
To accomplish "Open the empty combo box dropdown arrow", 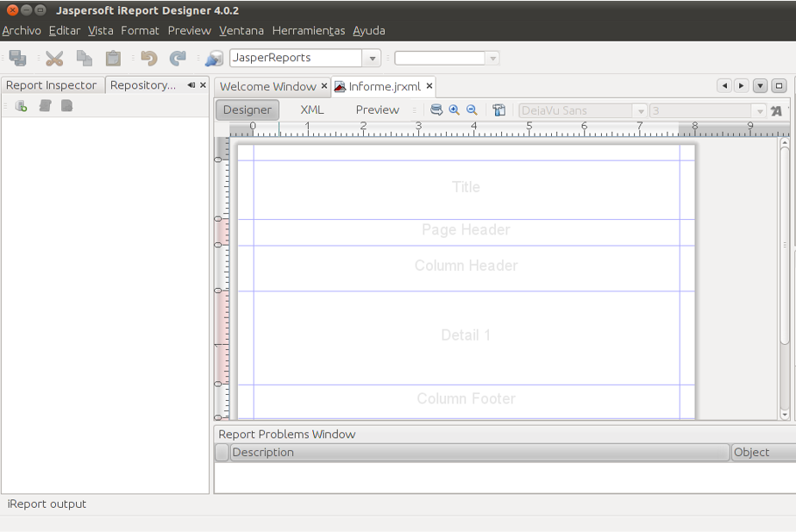I will [x=492, y=59].
